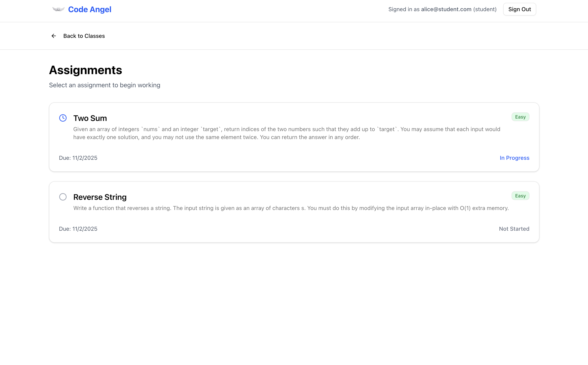Click the In Progress status label
The image size is (588, 365).
click(x=514, y=158)
